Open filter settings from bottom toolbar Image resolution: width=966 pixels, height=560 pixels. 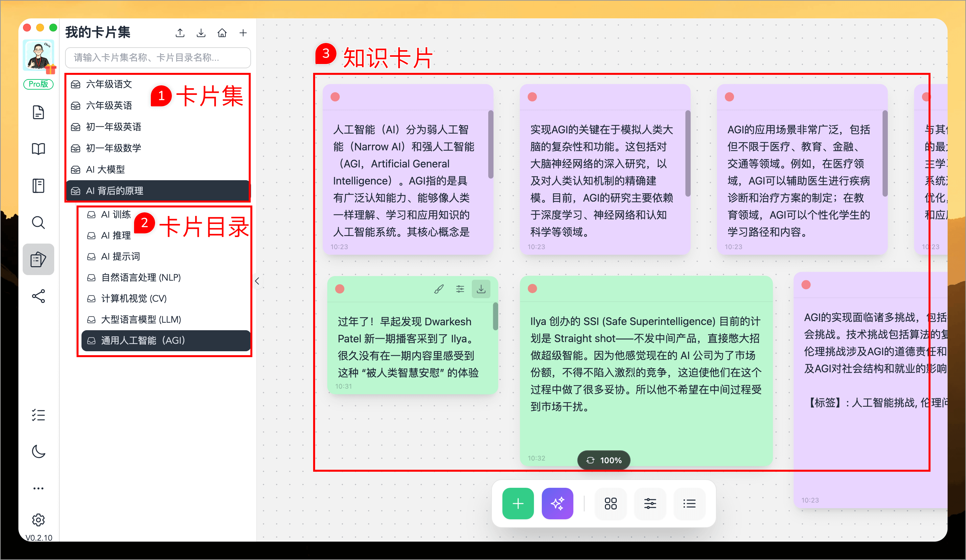point(650,503)
